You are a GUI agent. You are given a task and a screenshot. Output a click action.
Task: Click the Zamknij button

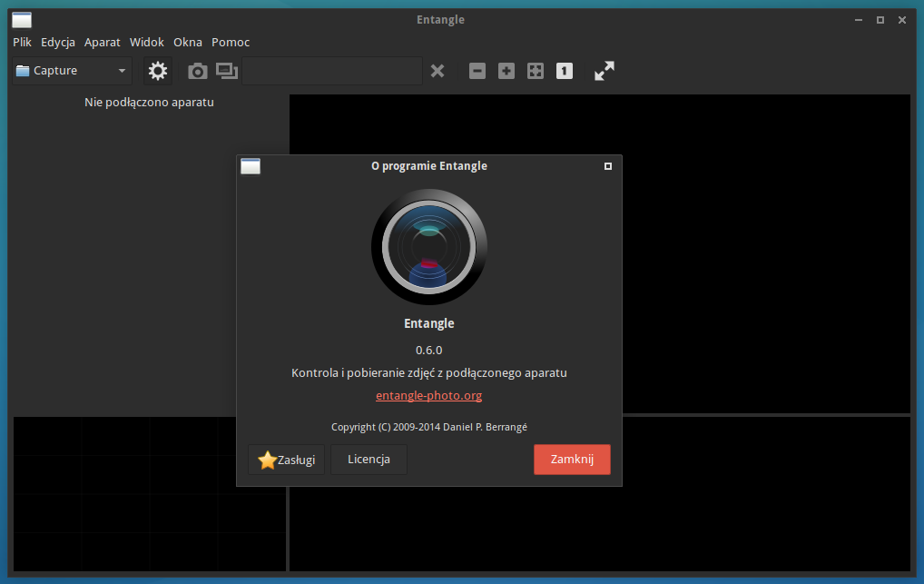(x=572, y=459)
